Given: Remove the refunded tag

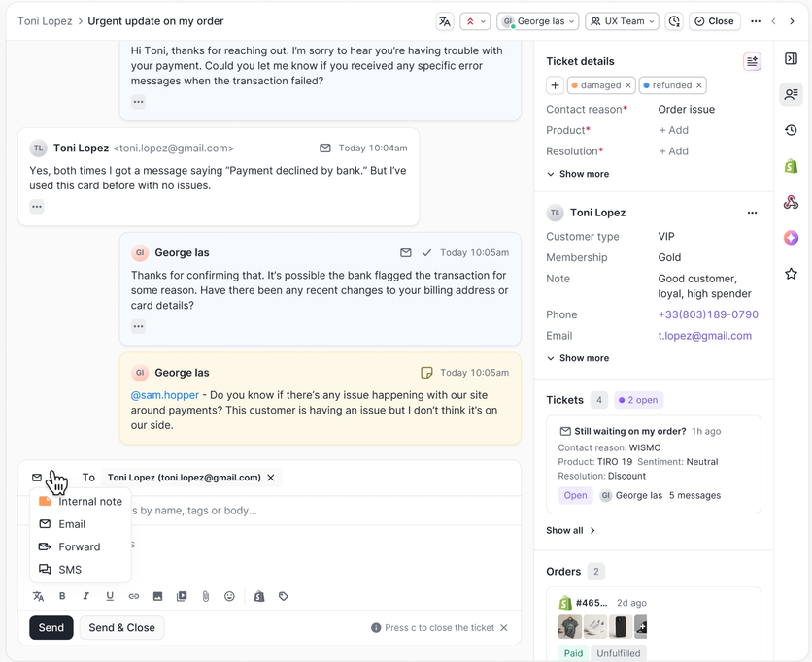Looking at the screenshot, I should pos(699,85).
